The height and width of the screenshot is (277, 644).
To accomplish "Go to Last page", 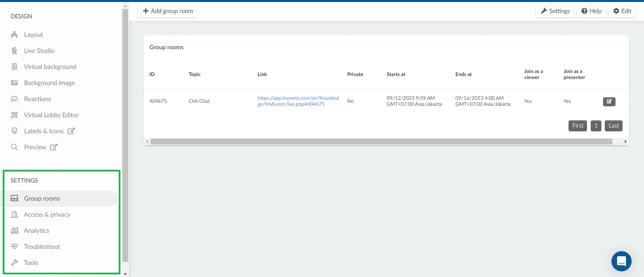I will (613, 126).
